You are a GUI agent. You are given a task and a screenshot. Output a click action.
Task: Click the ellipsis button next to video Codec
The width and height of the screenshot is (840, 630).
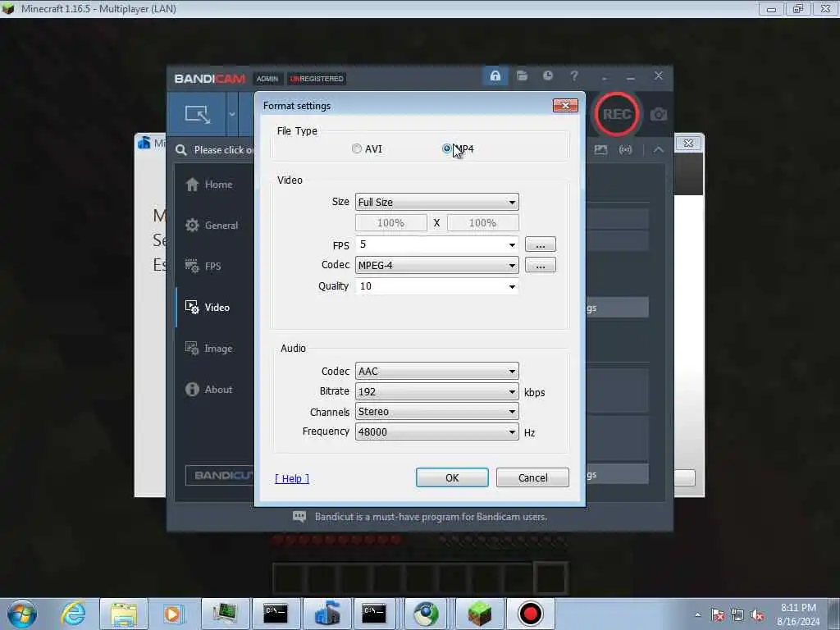[540, 265]
